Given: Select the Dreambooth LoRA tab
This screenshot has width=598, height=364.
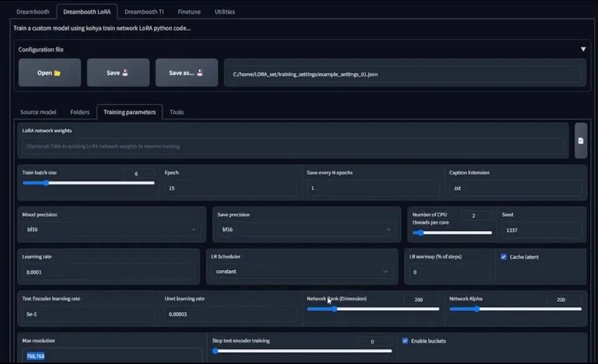Looking at the screenshot, I should [x=87, y=12].
